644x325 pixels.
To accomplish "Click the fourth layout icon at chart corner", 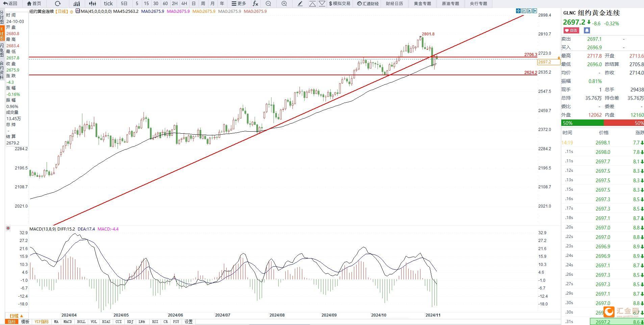I will 535,11.
